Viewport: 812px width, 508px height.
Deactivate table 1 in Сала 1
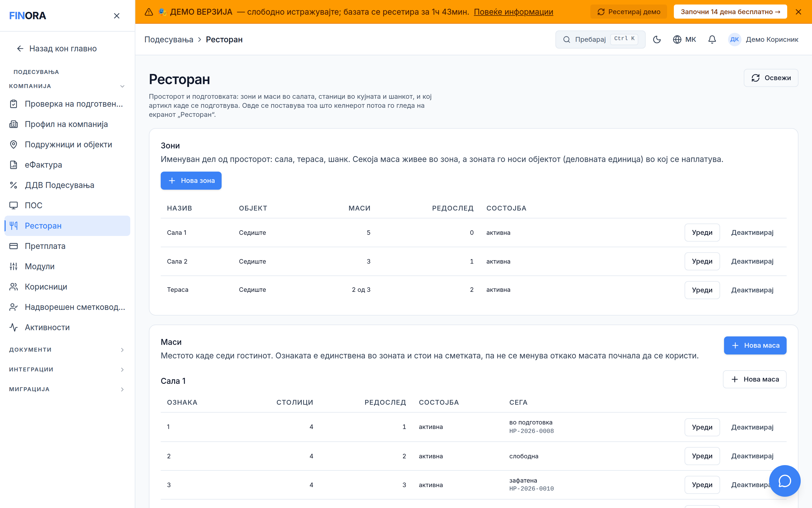(x=752, y=427)
